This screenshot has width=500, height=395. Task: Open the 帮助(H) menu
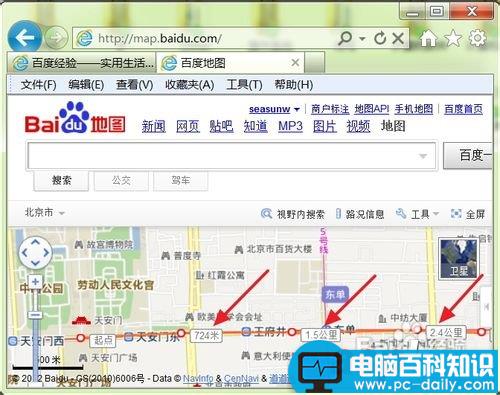(294, 85)
